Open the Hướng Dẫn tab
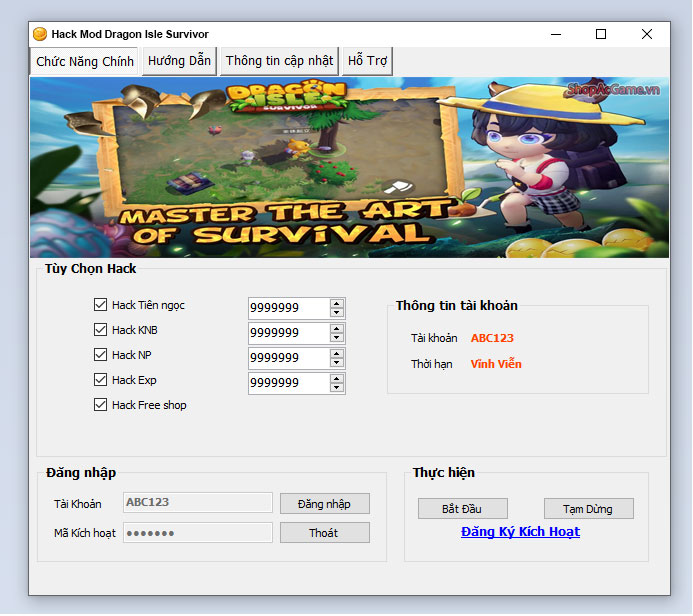Viewport: 693px width, 616px height. point(179,61)
